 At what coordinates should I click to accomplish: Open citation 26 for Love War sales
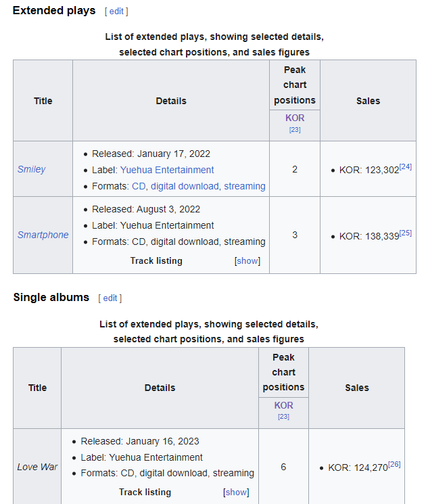(x=394, y=464)
